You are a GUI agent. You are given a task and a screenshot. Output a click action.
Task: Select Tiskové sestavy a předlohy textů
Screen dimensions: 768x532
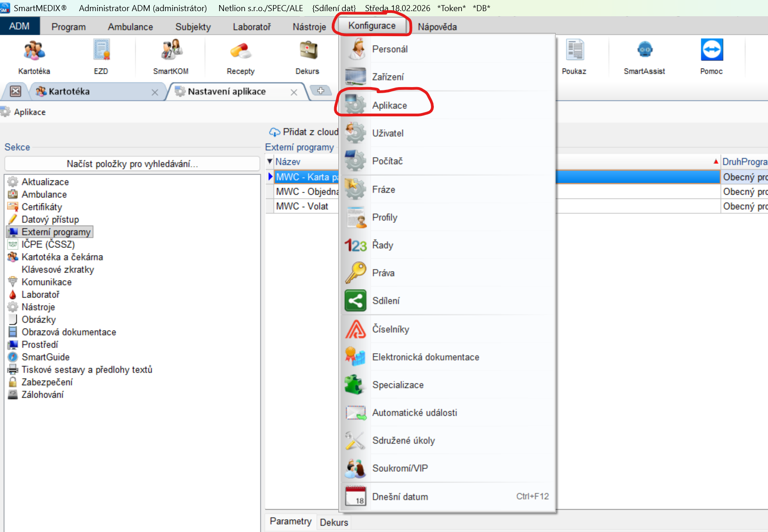87,369
